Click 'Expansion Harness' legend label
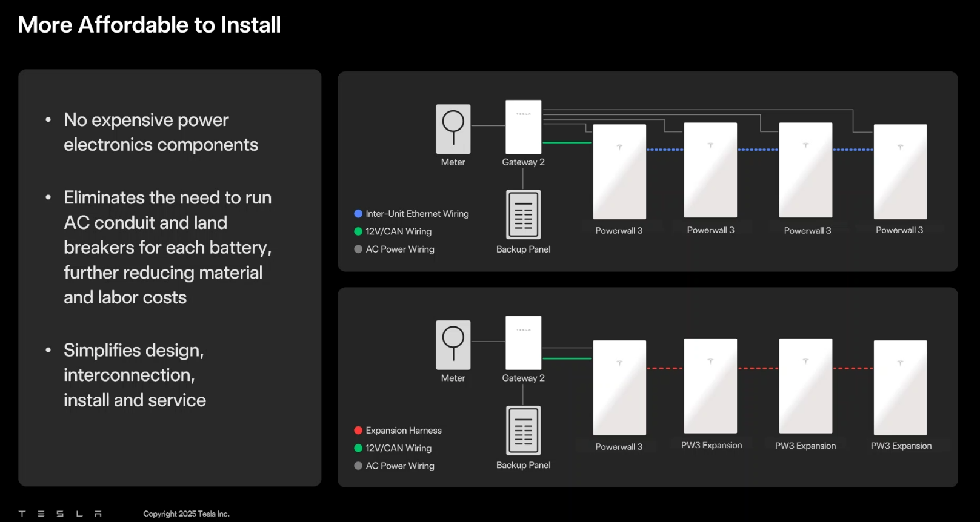Screen dimensions: 980x522 point(404,431)
